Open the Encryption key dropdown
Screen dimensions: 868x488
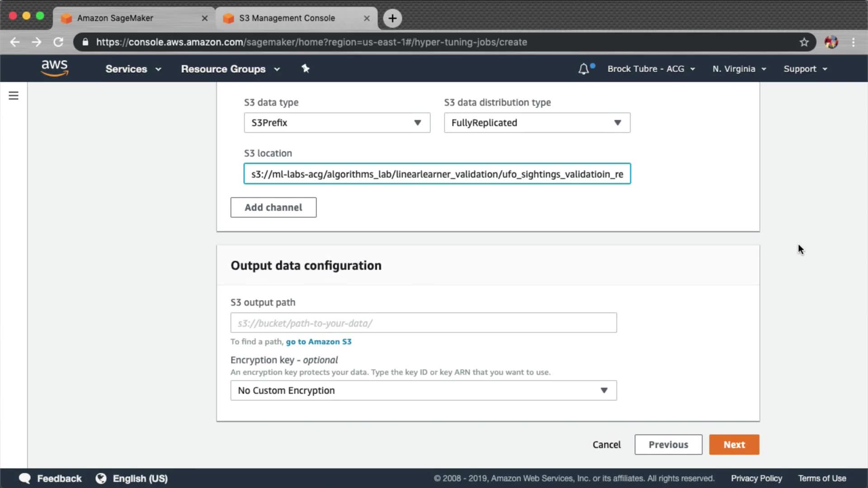click(x=423, y=390)
